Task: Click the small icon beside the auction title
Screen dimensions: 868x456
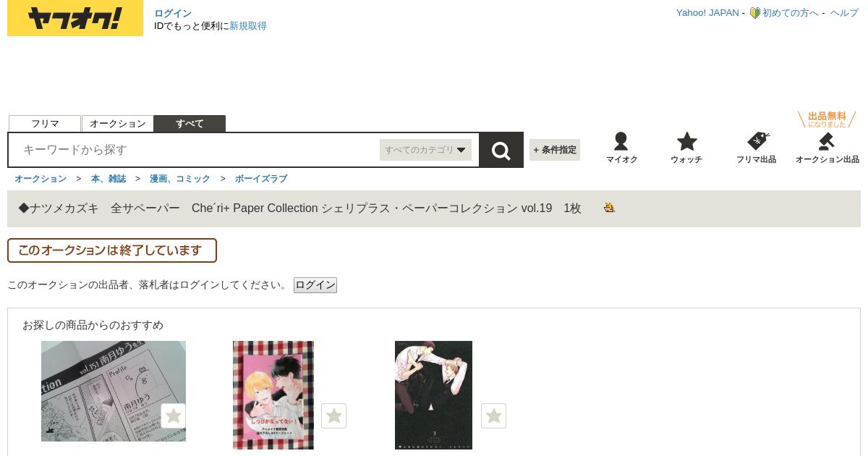Action: tap(609, 208)
